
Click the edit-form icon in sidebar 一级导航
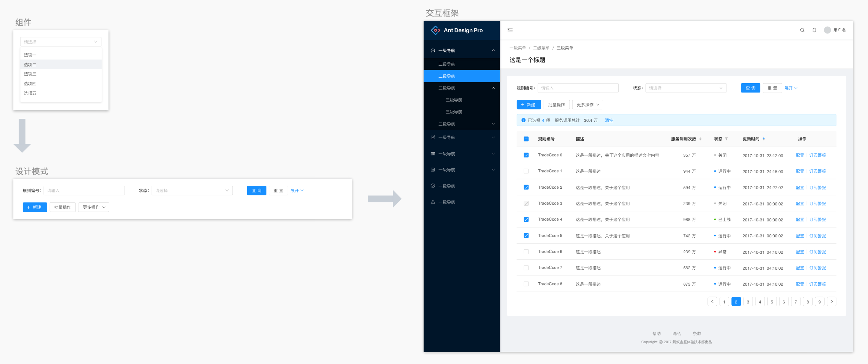433,137
